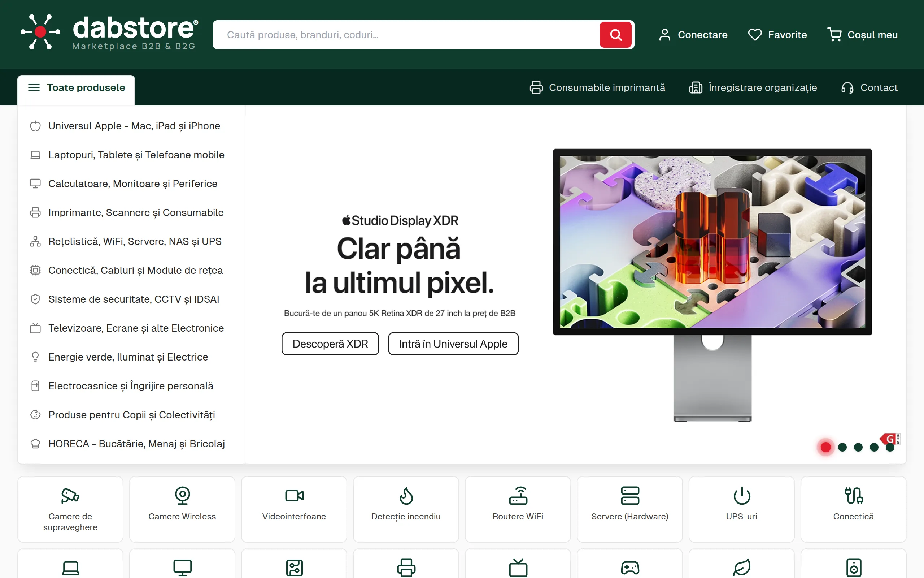Image resolution: width=924 pixels, height=578 pixels.
Task: Select the second carousel dot
Action: [x=842, y=447]
